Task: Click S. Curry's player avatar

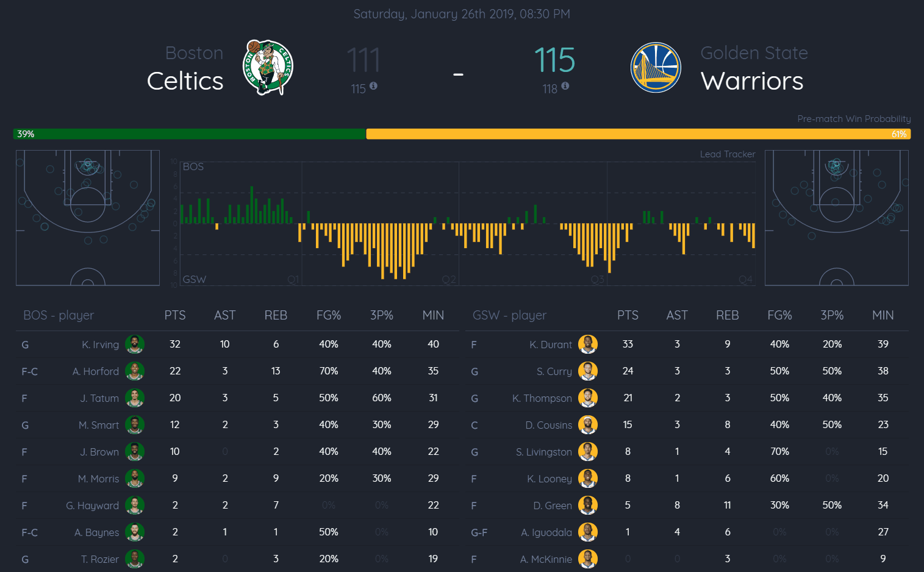Action: coord(587,371)
